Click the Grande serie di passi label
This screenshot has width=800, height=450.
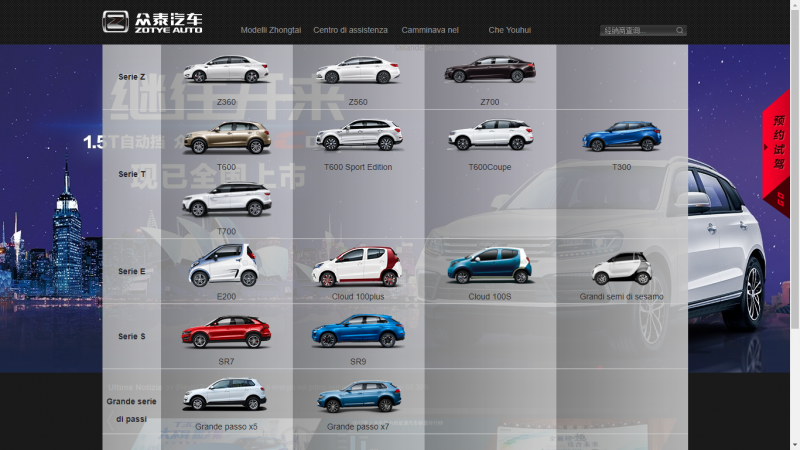pyautogui.click(x=132, y=410)
